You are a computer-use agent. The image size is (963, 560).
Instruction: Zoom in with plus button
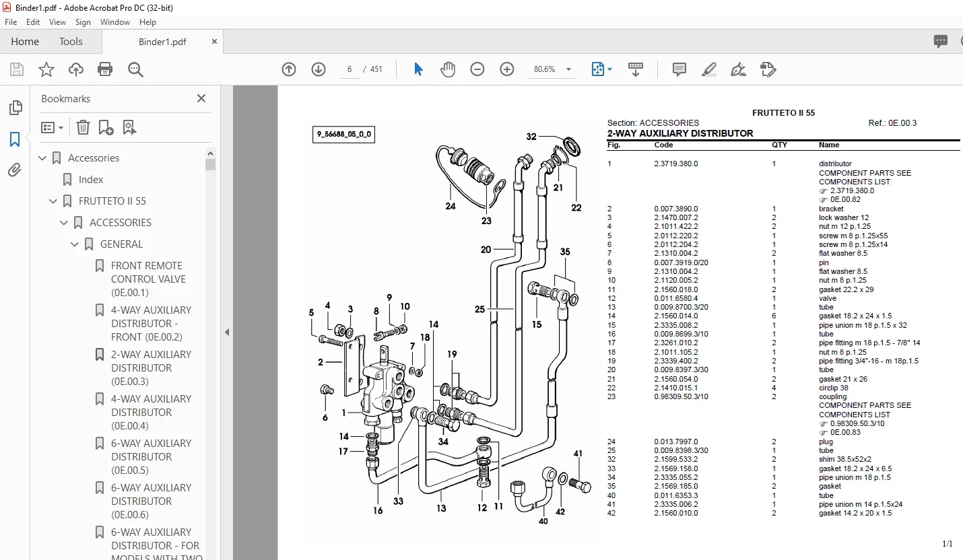pos(507,69)
